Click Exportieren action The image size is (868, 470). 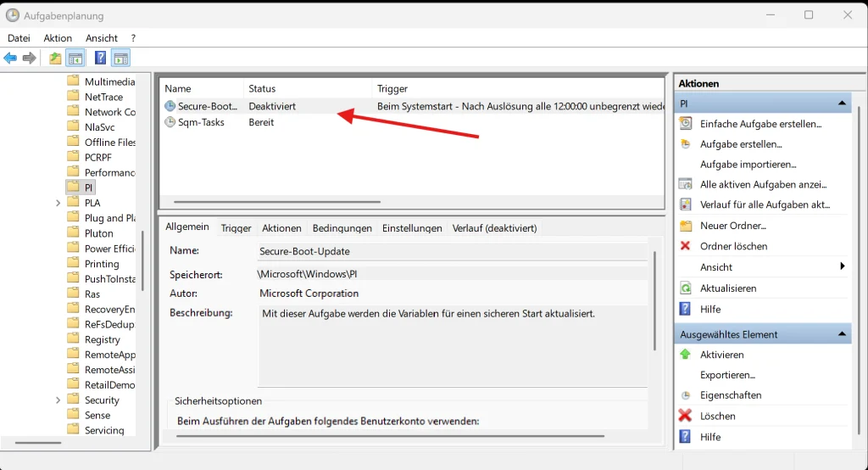point(727,375)
